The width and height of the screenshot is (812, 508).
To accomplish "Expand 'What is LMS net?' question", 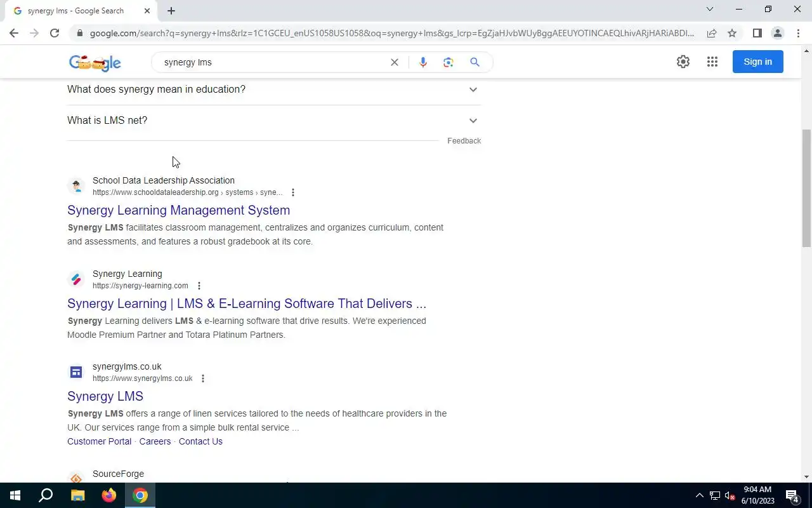I will coord(274,121).
